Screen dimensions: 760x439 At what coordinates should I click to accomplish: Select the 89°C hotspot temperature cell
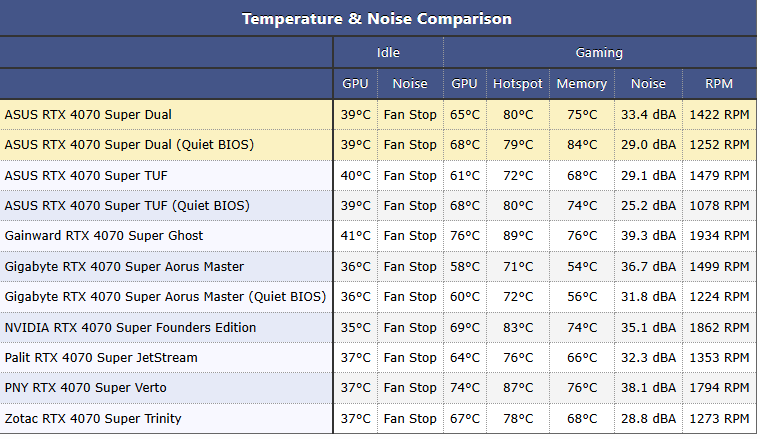[518, 236]
